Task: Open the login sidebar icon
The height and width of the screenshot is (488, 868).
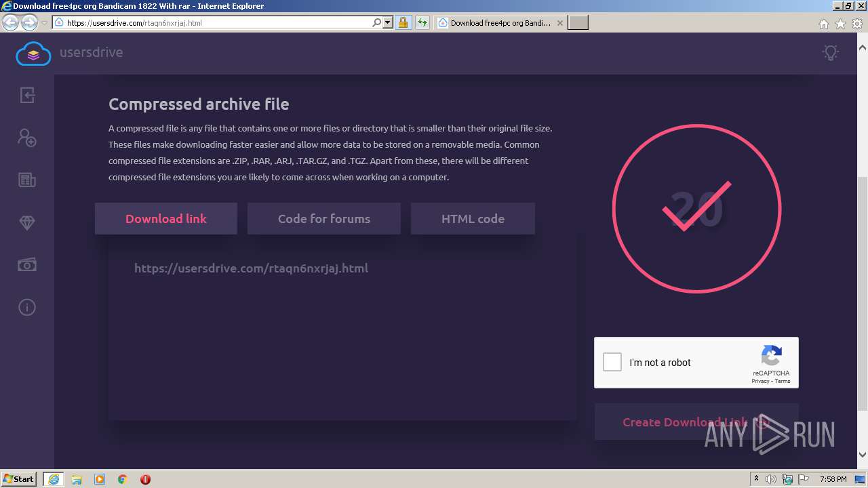Action: click(27, 95)
